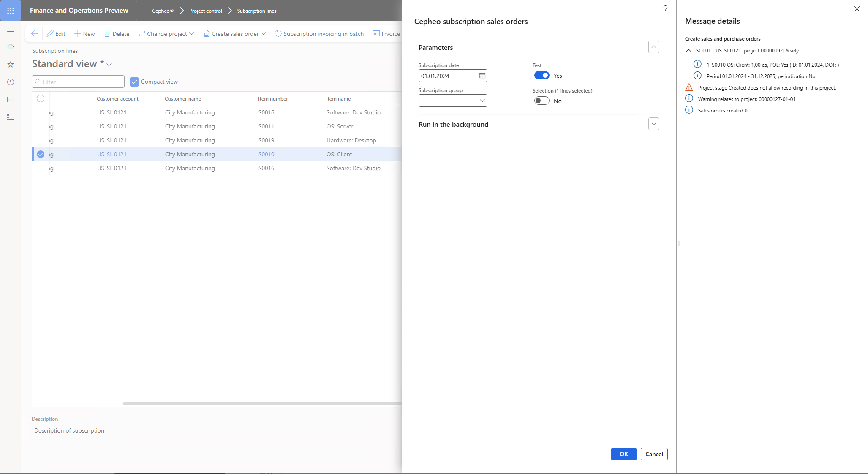Image resolution: width=868 pixels, height=474 pixels.
Task: Enable the Selection lines toggle
Action: (541, 101)
